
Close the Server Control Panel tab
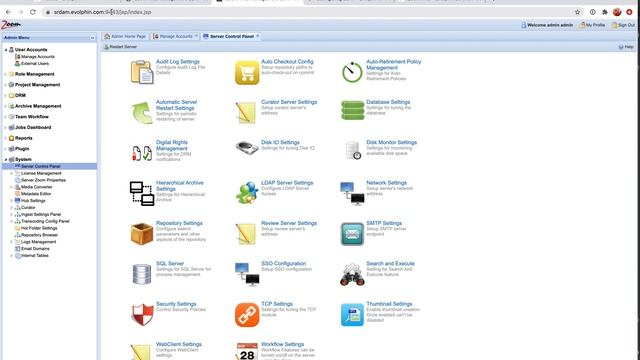coord(258,36)
